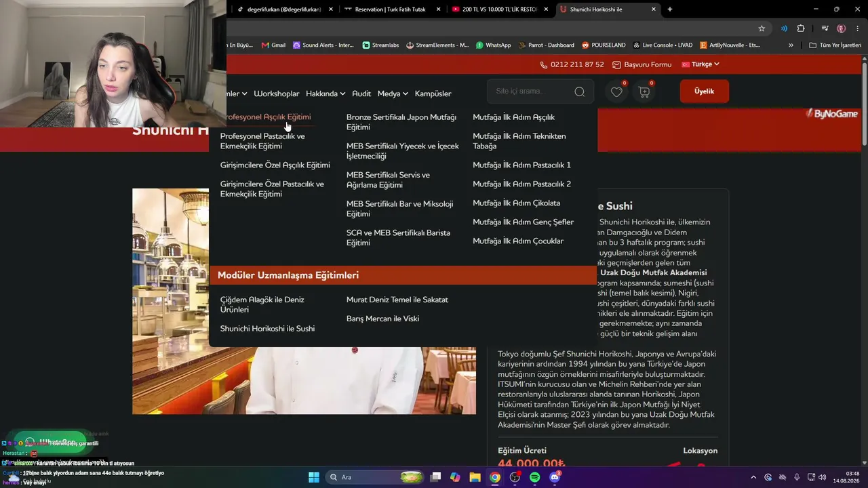
Task: Open the Live Console LIVAD bookmark
Action: point(663,45)
